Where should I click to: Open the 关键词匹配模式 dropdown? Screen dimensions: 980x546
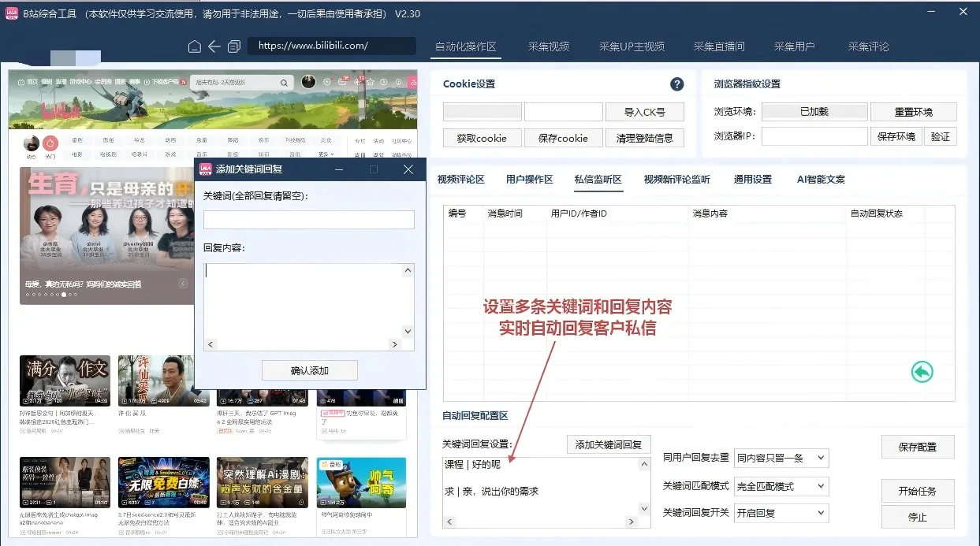[x=781, y=486]
